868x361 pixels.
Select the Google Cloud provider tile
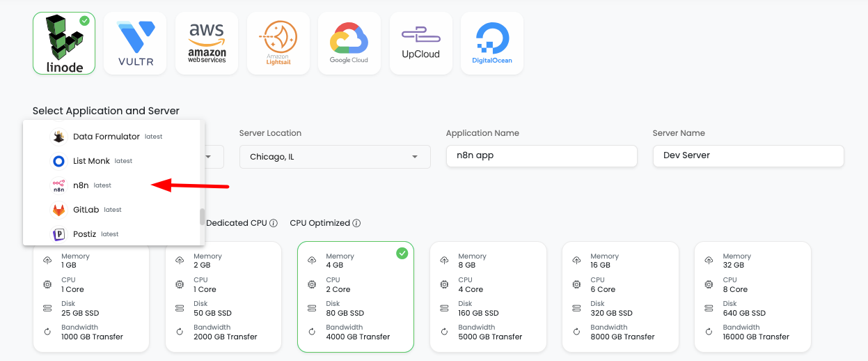349,43
